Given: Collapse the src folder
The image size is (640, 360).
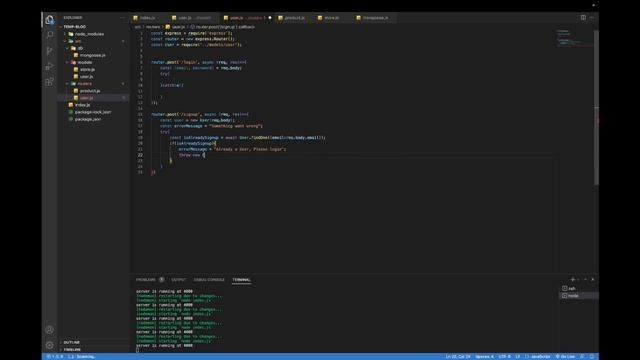Looking at the screenshot, I should (x=78, y=41).
